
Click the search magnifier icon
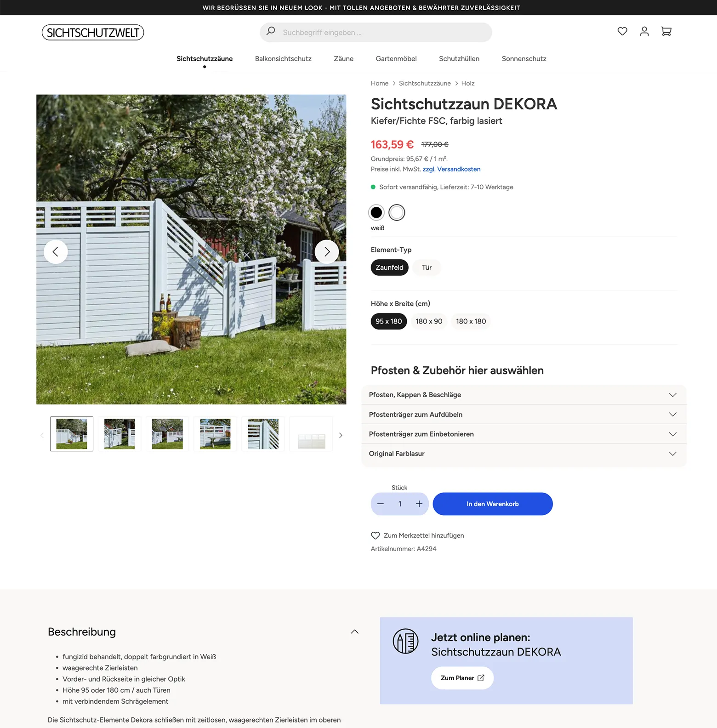[271, 31]
